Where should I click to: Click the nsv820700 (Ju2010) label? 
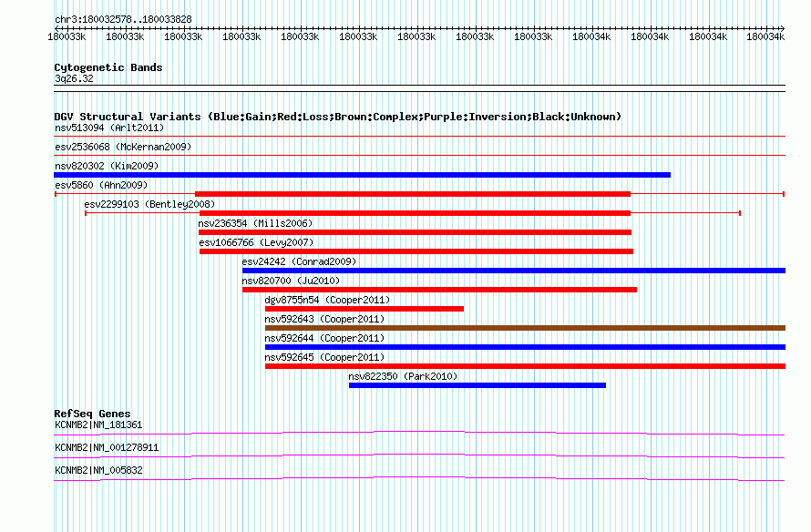(291, 281)
